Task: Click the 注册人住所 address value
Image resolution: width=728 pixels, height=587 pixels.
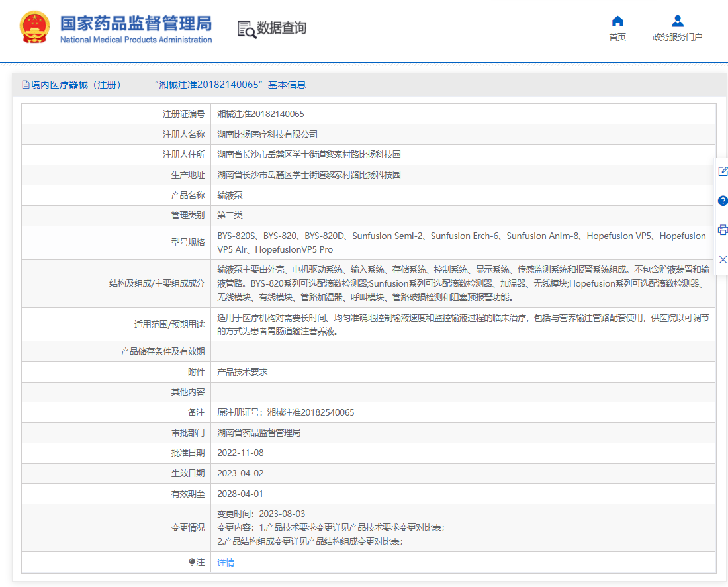Action: pos(309,154)
